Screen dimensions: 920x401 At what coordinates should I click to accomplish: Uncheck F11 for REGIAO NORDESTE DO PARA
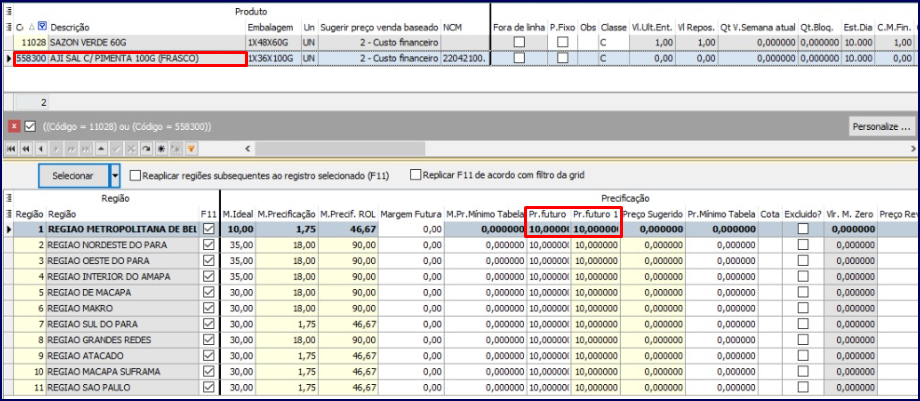tap(208, 245)
